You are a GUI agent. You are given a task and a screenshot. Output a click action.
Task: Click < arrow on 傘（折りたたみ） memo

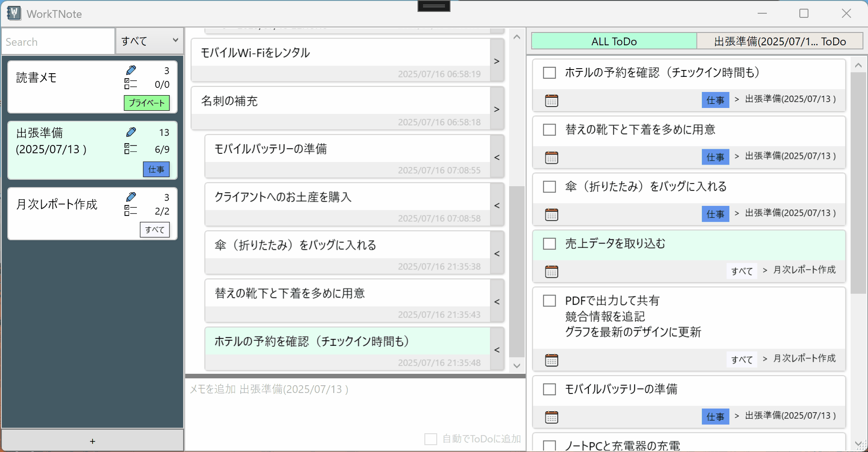(497, 253)
